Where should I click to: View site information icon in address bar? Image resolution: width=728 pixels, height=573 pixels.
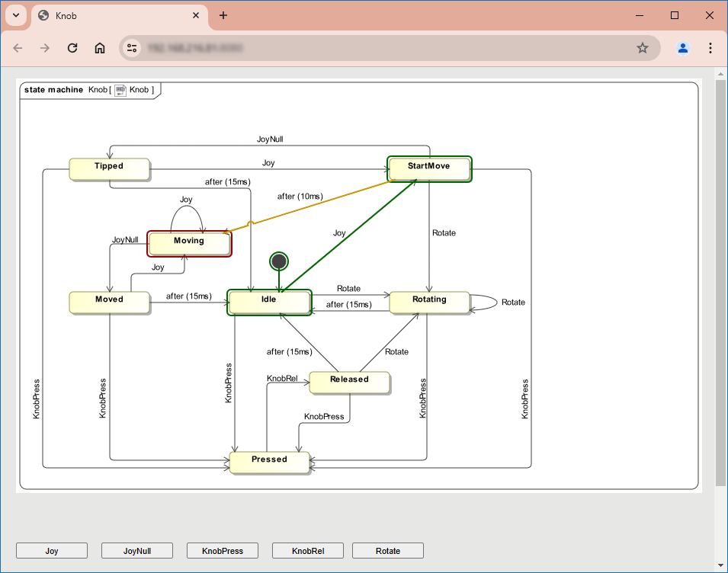pos(133,48)
